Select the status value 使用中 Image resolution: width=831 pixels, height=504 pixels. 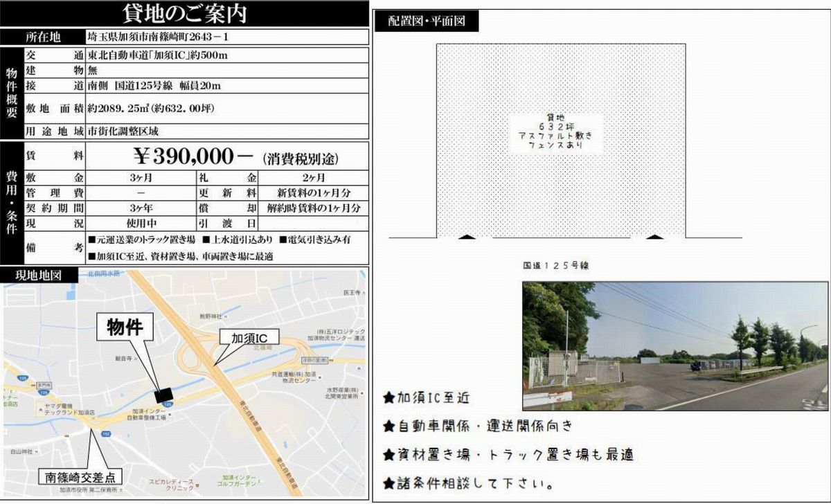tap(141, 223)
